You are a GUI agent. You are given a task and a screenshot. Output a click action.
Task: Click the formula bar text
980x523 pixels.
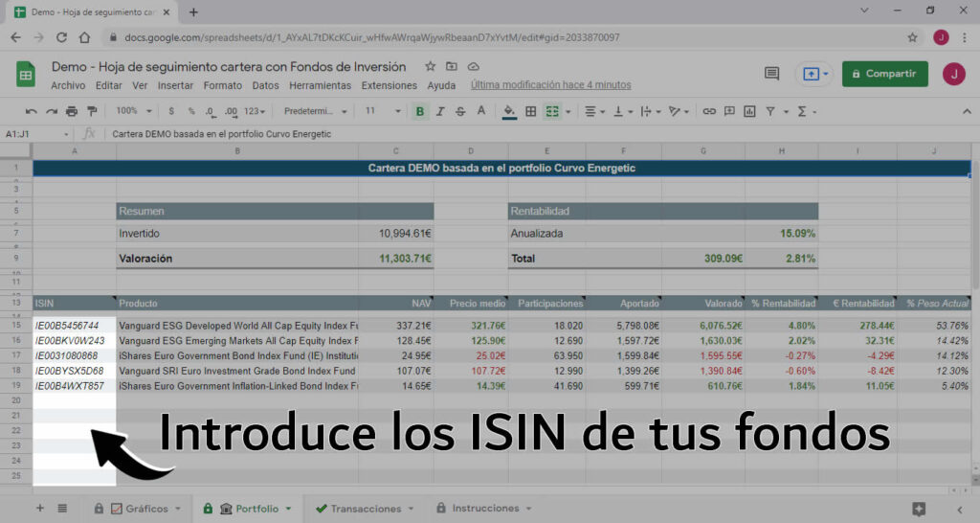point(222,134)
